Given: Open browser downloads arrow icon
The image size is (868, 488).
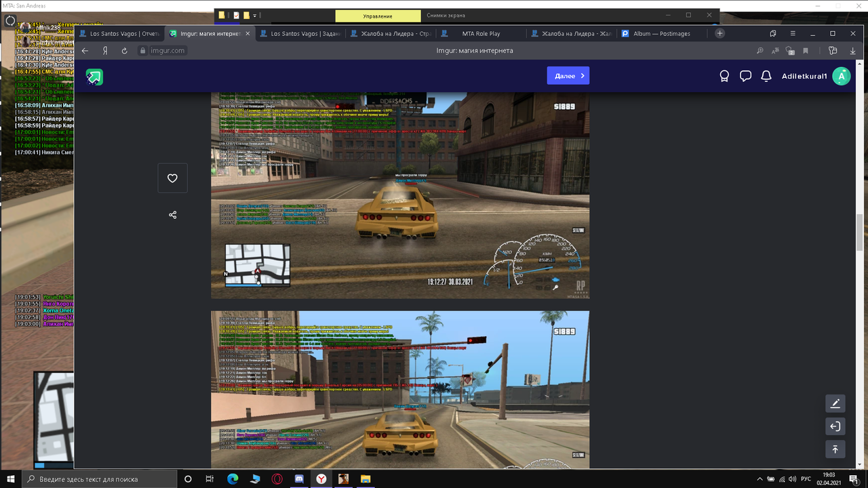Looking at the screenshot, I should pyautogui.click(x=852, y=51).
